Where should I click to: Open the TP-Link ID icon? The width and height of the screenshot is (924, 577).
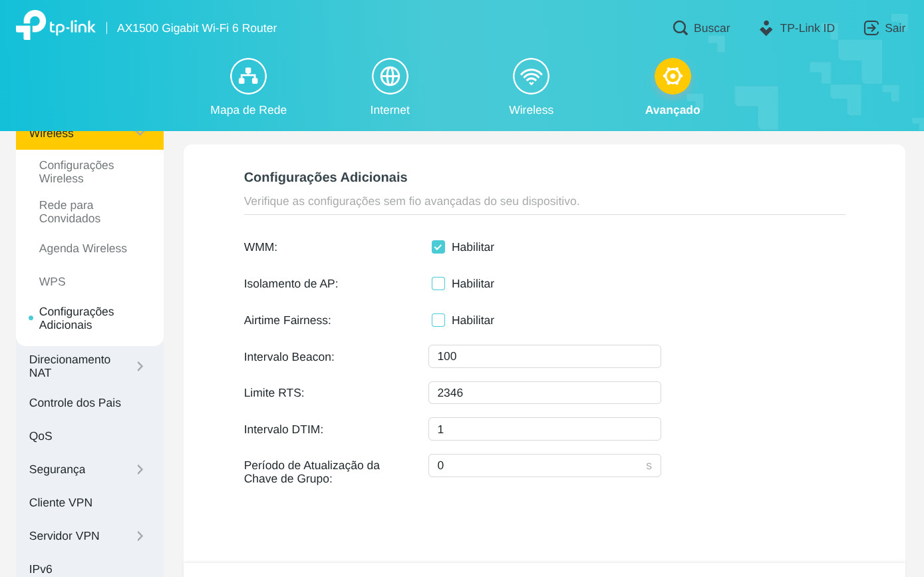click(766, 28)
